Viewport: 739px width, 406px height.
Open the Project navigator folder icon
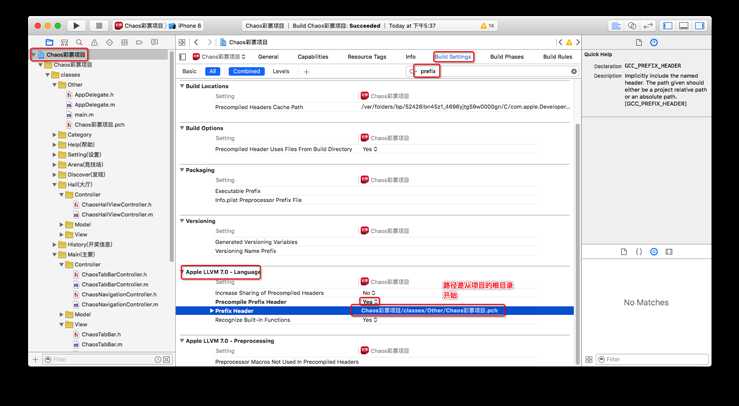49,42
